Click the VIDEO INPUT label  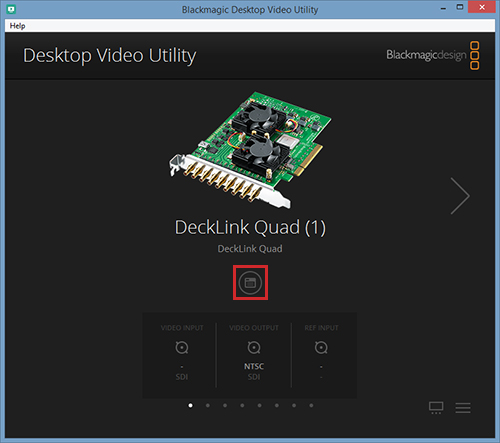click(182, 328)
